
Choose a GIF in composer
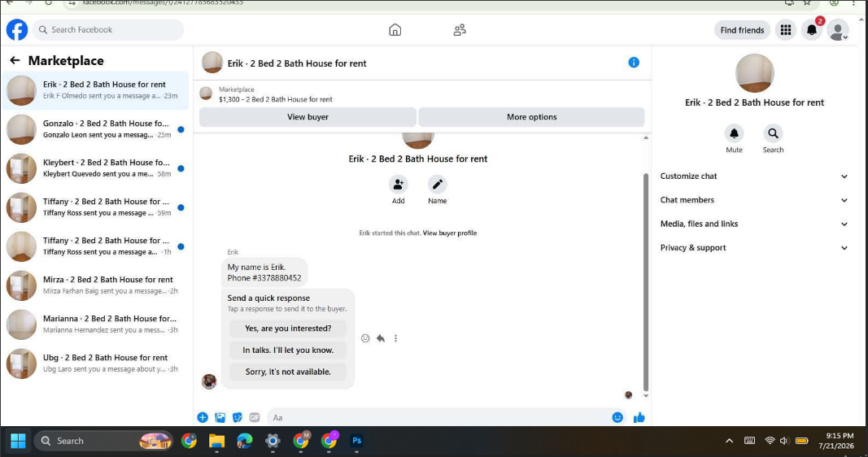[255, 418]
